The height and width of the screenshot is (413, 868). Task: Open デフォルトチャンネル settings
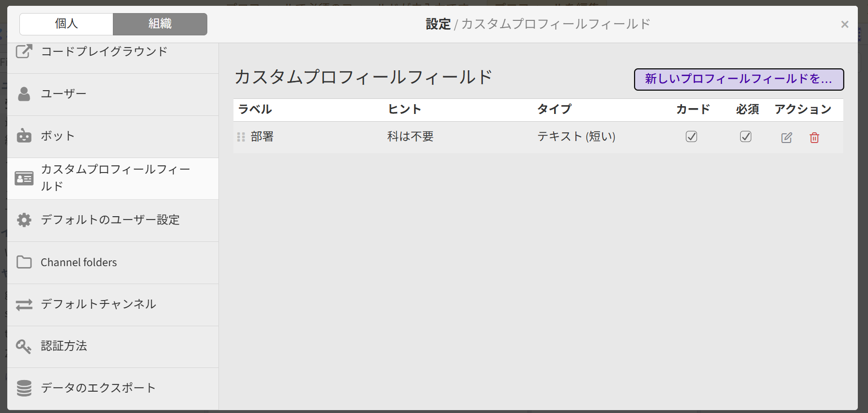coord(98,304)
